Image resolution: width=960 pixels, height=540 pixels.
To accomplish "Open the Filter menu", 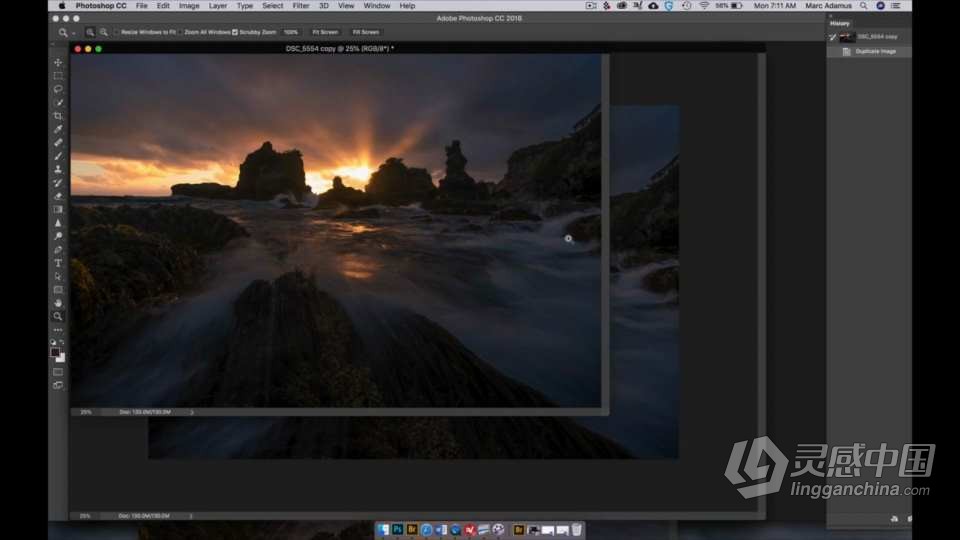I will point(301,6).
